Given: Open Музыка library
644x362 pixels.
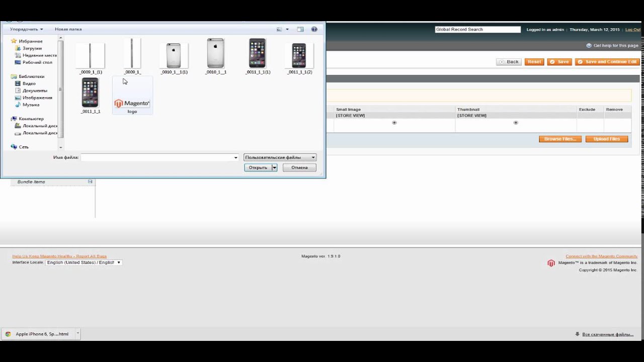Looking at the screenshot, I should point(31,105).
